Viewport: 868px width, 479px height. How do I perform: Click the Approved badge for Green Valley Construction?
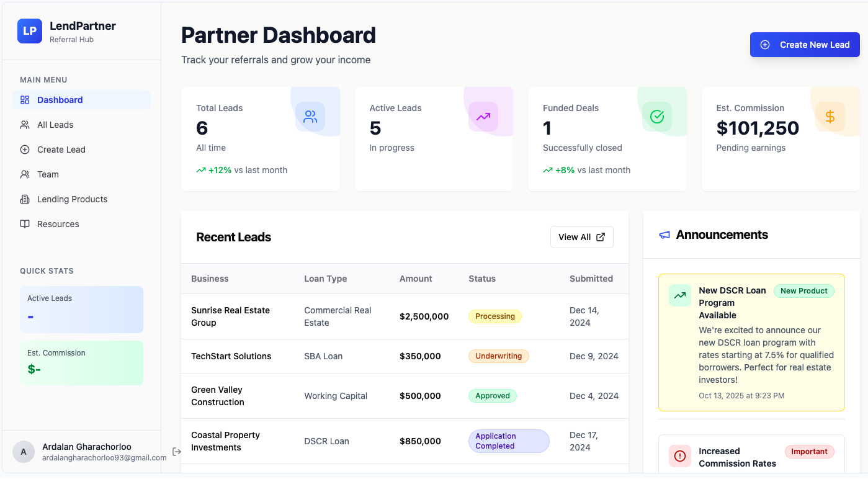tap(492, 396)
